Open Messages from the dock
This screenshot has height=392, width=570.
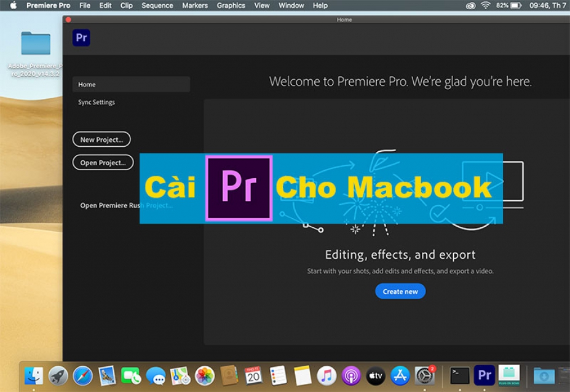click(x=156, y=375)
